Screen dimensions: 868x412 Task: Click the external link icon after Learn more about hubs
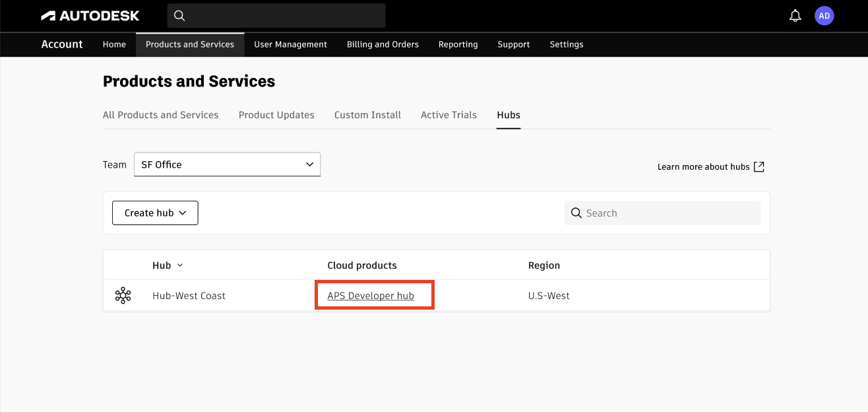759,166
